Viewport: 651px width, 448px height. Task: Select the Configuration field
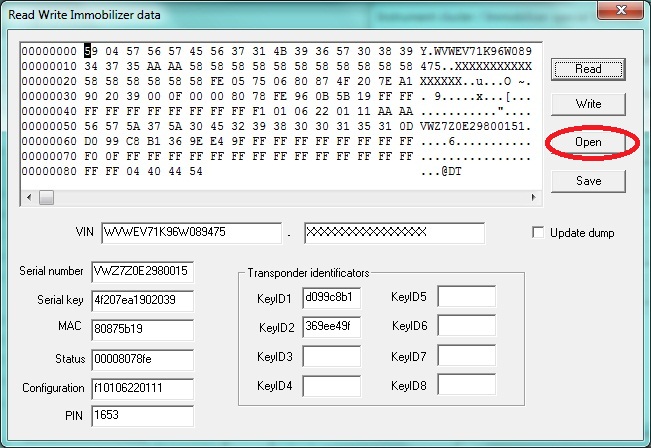point(141,387)
